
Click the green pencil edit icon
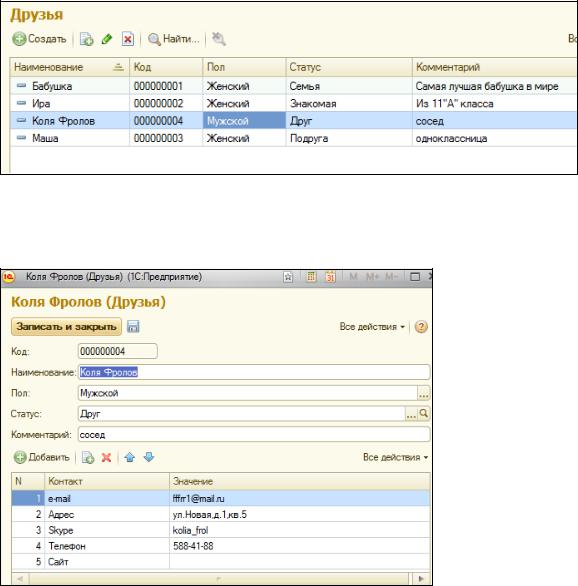107,39
